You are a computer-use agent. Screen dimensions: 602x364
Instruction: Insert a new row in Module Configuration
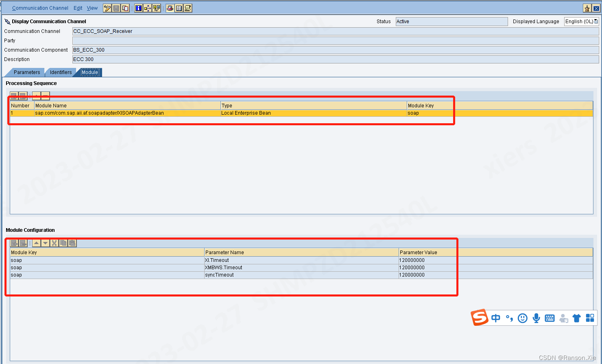click(x=14, y=243)
